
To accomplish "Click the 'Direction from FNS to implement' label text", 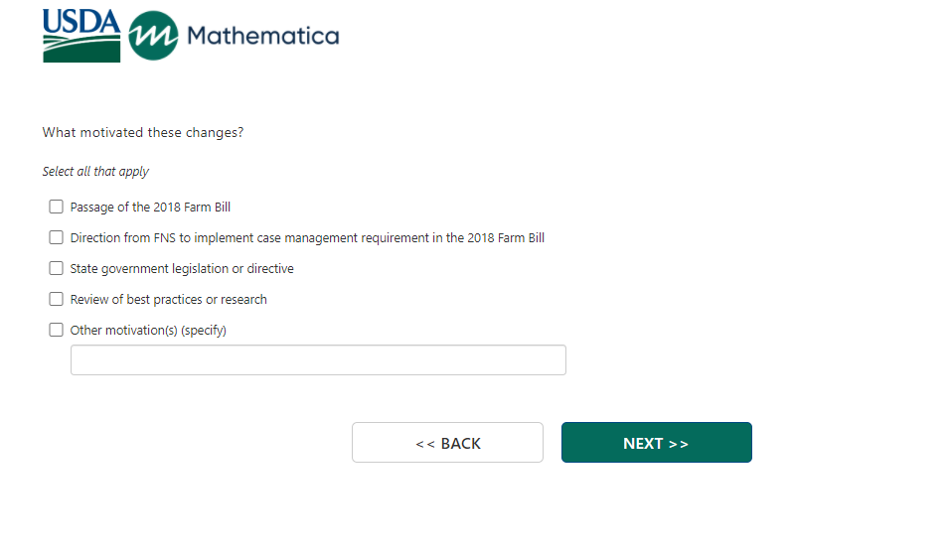I will [307, 238].
